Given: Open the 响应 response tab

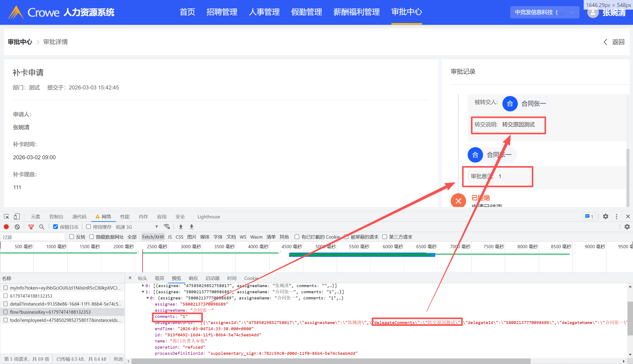Looking at the screenshot, I should click(x=193, y=278).
